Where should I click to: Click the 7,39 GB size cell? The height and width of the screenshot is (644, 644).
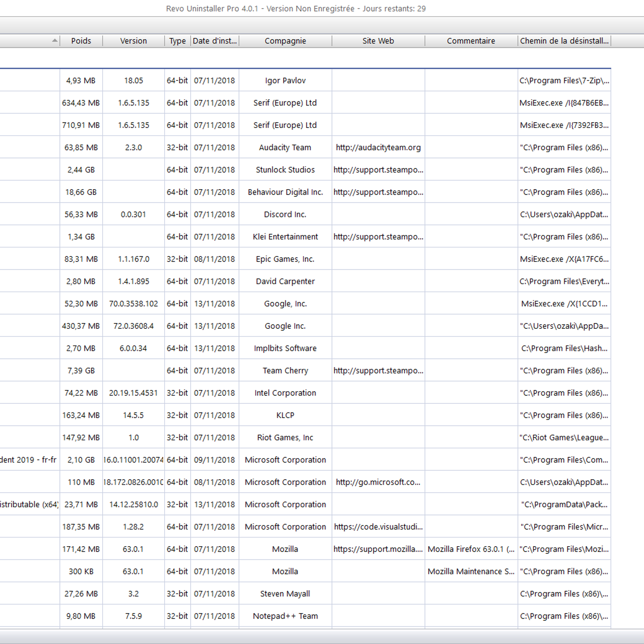[x=81, y=371]
